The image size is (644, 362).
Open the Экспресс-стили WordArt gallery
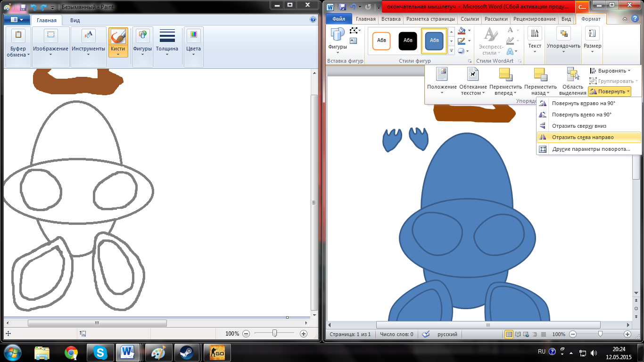point(491,41)
